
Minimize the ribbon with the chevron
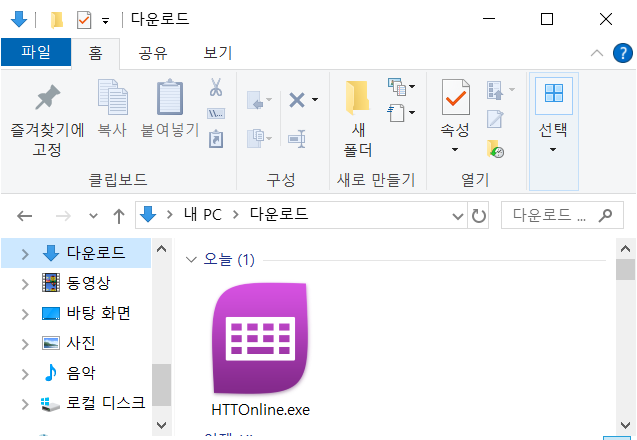596,53
